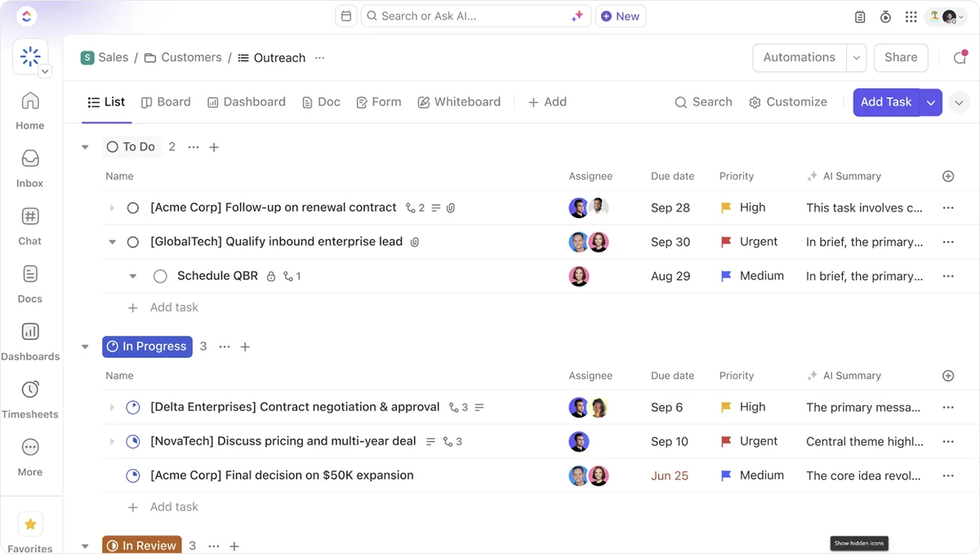980x554 pixels.
Task: Toggle status icon of NovaTech task
Action: coord(133,441)
